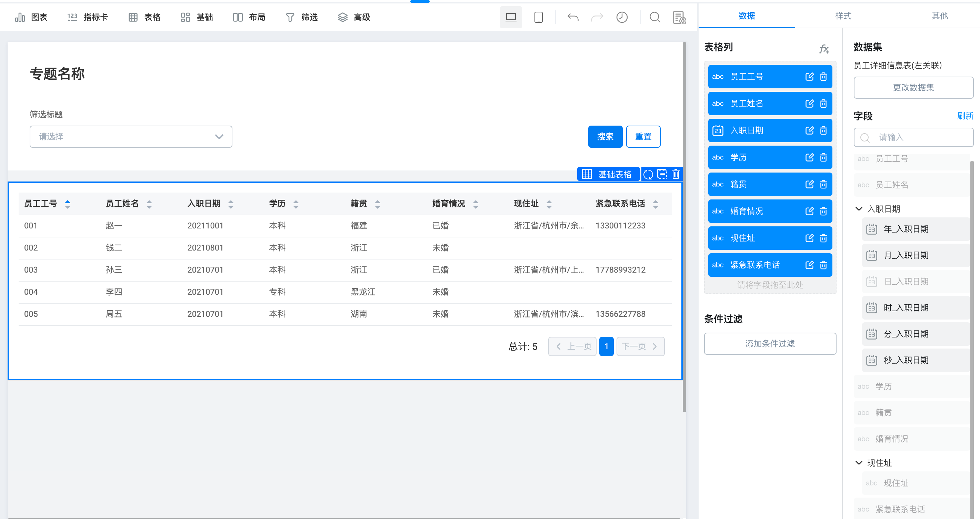Viewport: 980px width, 519px height.
Task: Click the magnifier search icon in toolbar
Action: pos(655,17)
